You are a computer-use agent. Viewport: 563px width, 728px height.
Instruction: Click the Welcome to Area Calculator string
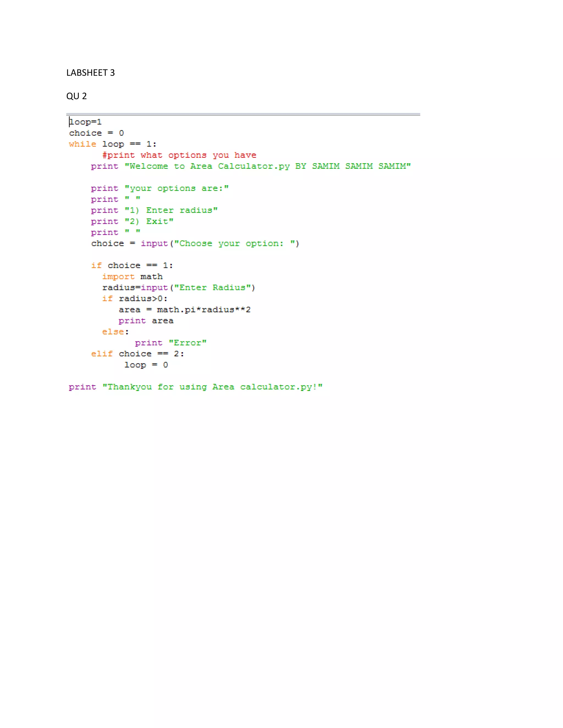[x=267, y=166]
